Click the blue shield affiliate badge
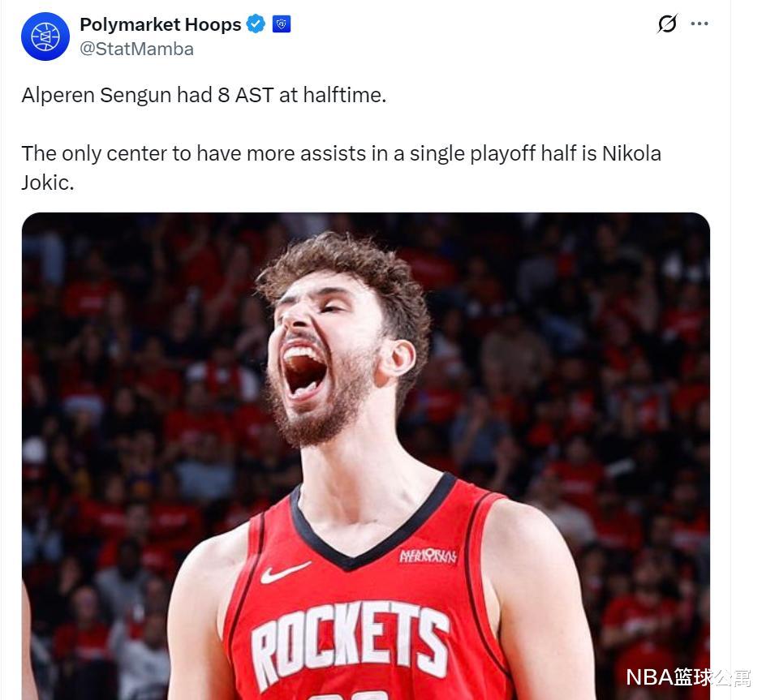This screenshot has height=700, width=762. coord(282,24)
